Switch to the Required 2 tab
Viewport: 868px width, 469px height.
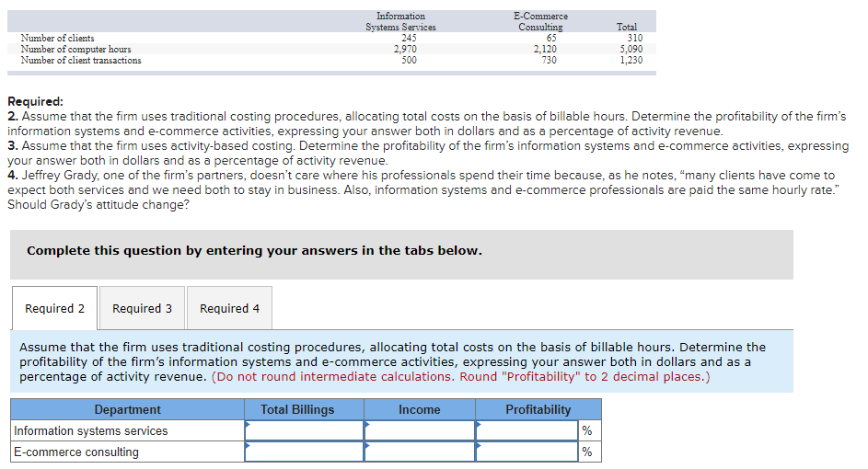tap(54, 308)
